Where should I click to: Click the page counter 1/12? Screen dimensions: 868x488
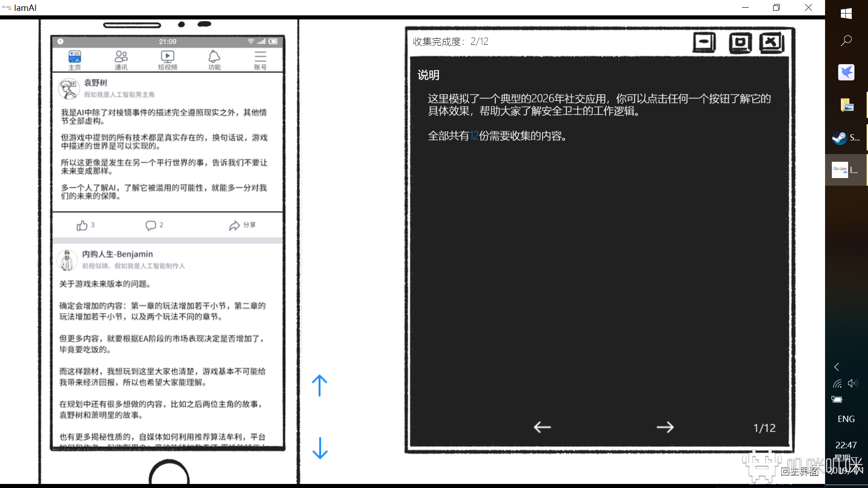point(764,428)
